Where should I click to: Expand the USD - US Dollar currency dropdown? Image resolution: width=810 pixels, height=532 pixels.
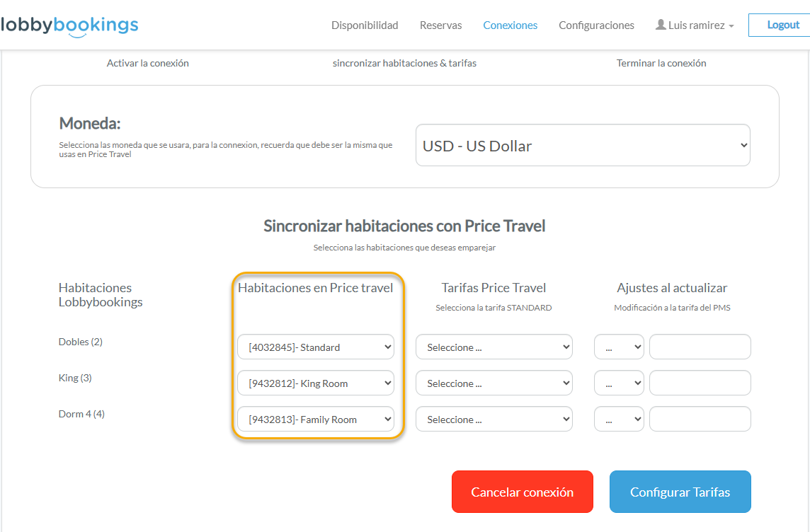pyautogui.click(x=582, y=146)
